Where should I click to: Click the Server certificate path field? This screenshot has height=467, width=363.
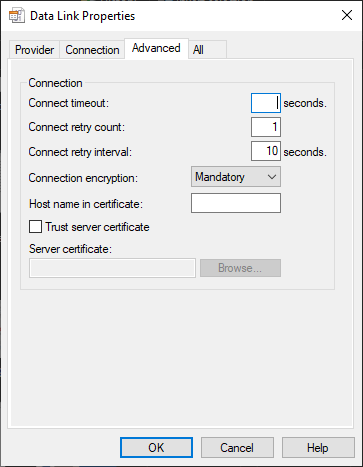(x=112, y=268)
